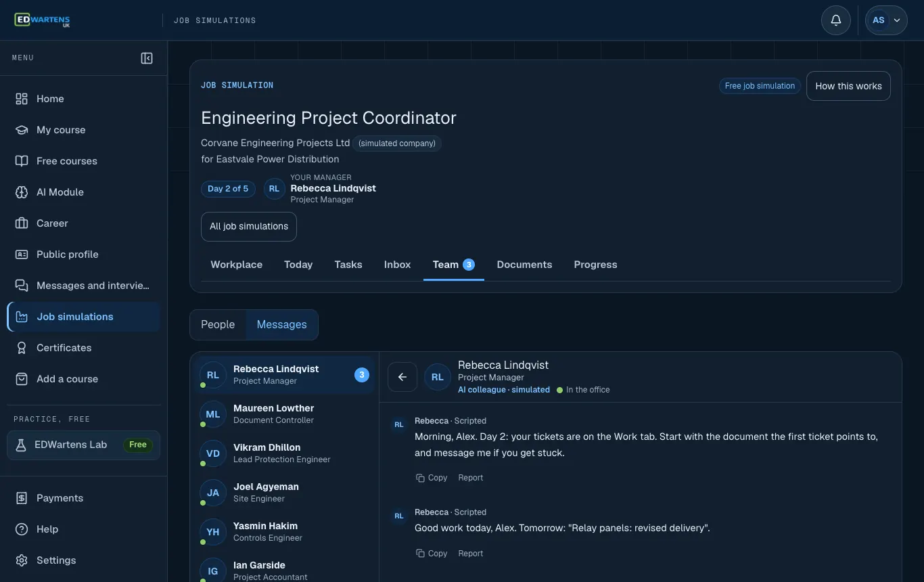Click the EDWartens Lab flask icon

[x=21, y=445]
